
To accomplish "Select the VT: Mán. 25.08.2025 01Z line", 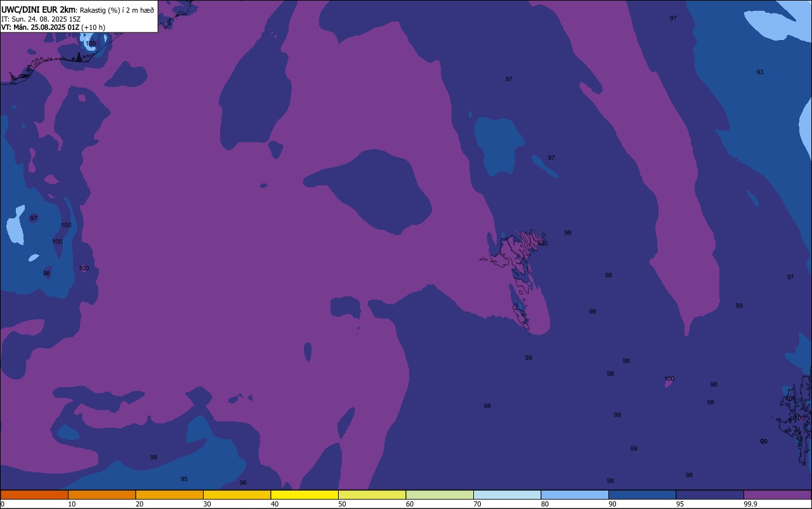I will (x=53, y=27).
